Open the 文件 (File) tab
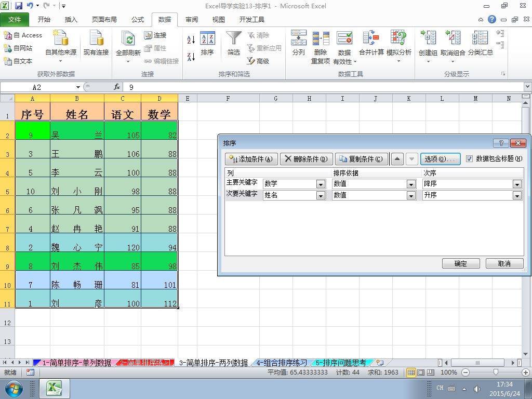The width and height of the screenshot is (532, 399). 15,20
